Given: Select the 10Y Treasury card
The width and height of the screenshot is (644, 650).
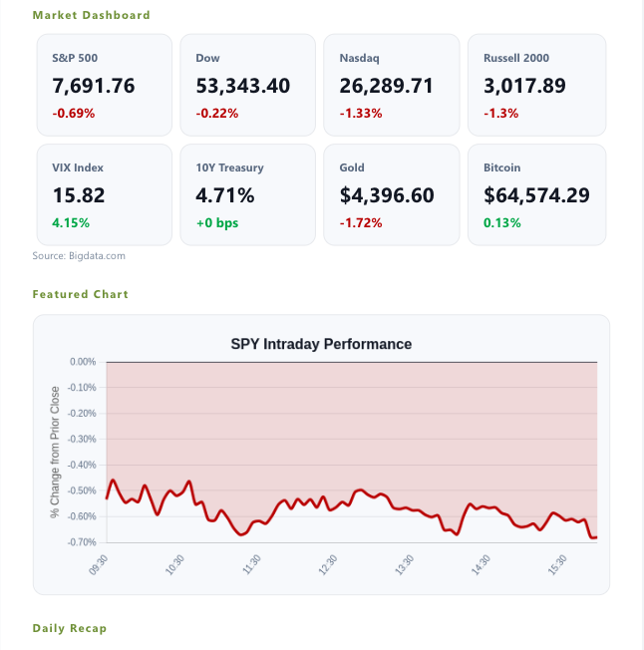Looking at the screenshot, I should click(248, 194).
